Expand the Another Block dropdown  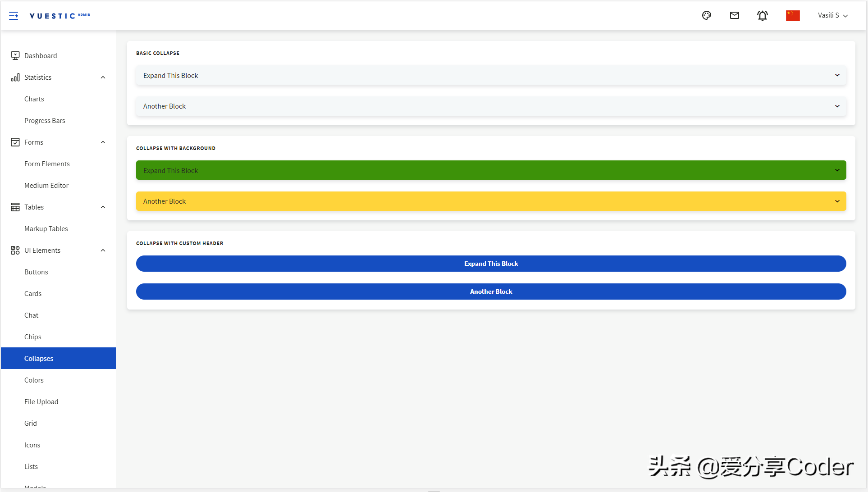(x=838, y=106)
